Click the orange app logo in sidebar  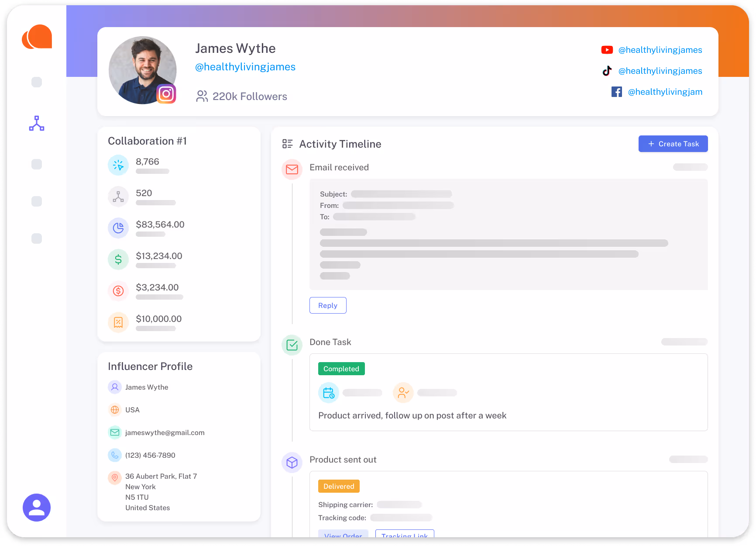click(37, 37)
